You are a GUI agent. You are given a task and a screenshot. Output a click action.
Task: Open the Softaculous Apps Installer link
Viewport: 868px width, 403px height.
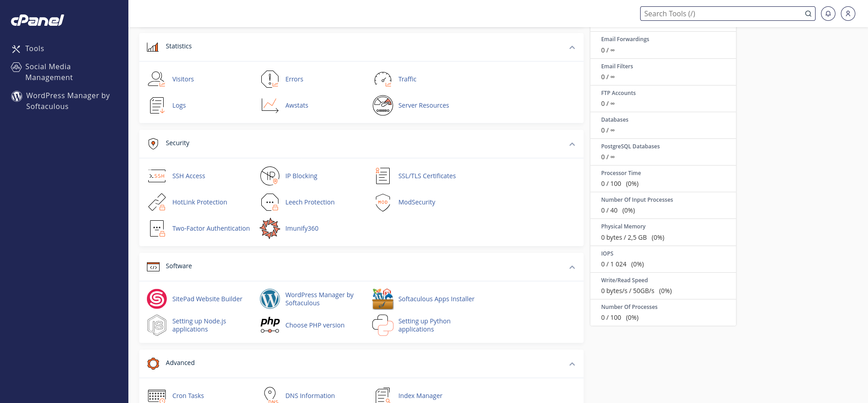[436, 299]
